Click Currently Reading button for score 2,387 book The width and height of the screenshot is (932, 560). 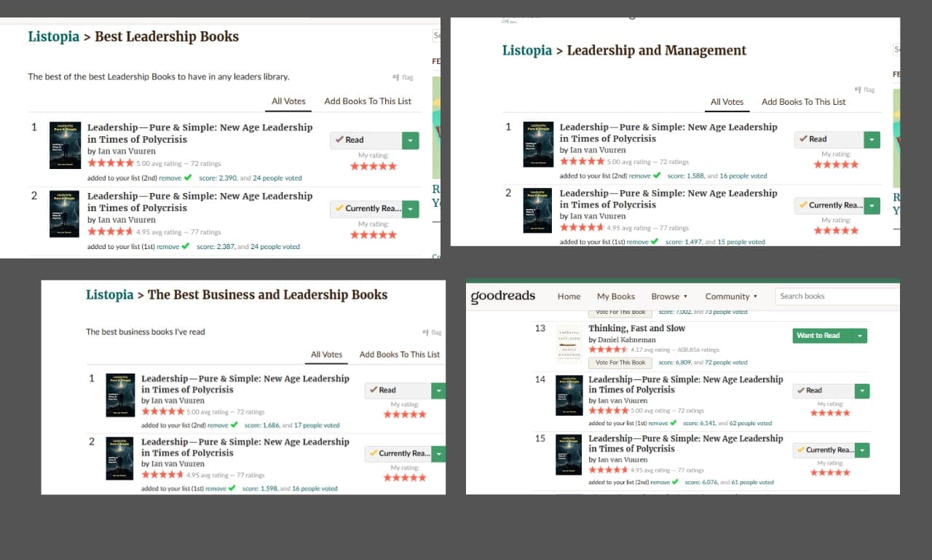click(x=366, y=209)
